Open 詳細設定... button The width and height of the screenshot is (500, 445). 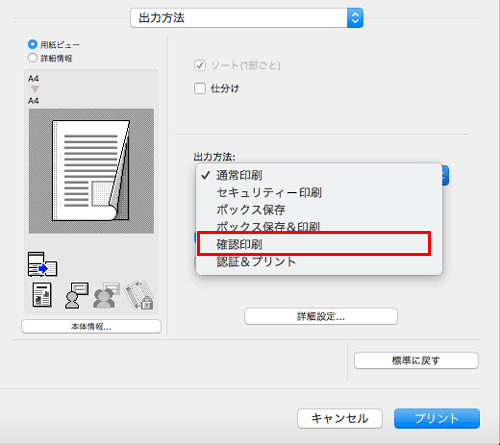click(321, 316)
